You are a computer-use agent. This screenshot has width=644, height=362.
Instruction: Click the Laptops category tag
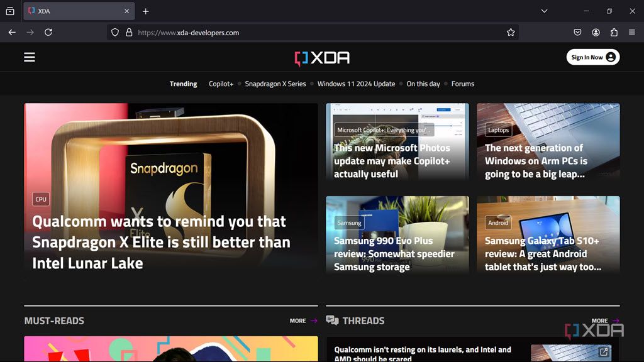pos(498,129)
